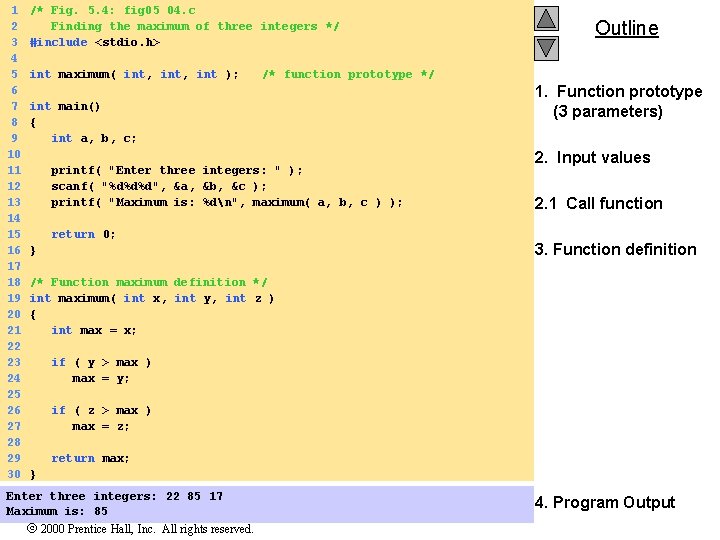Open the underlined Outline heading link
The height and width of the screenshot is (540, 720).
[x=627, y=28]
